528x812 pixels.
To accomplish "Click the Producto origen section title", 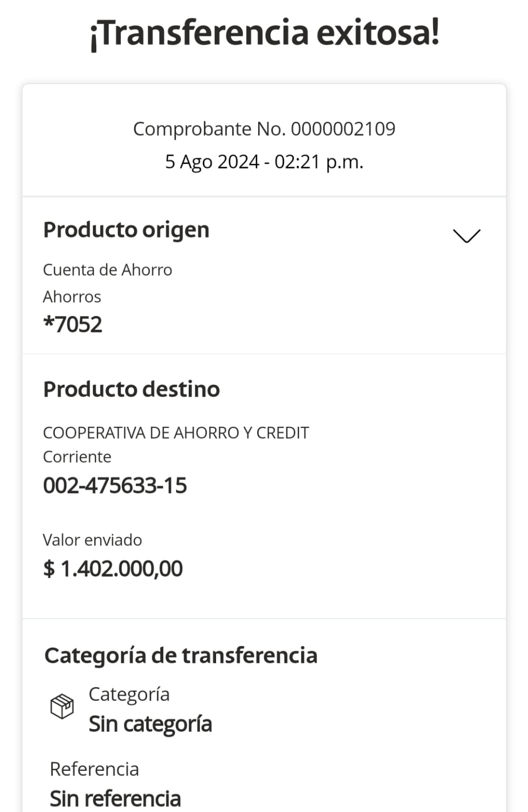I will (x=126, y=230).
